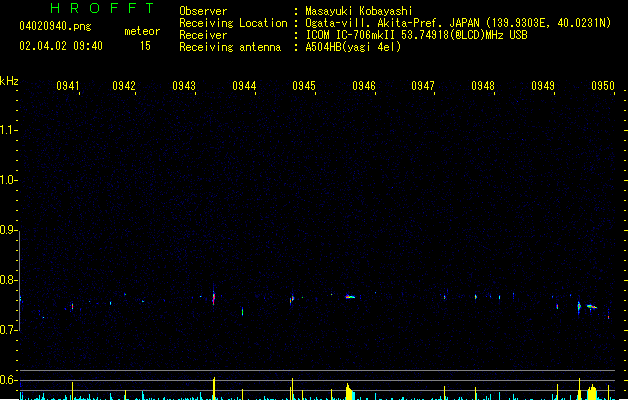Click the kHz axis unit label
Viewport: 629px width, 400px height.
9,81
